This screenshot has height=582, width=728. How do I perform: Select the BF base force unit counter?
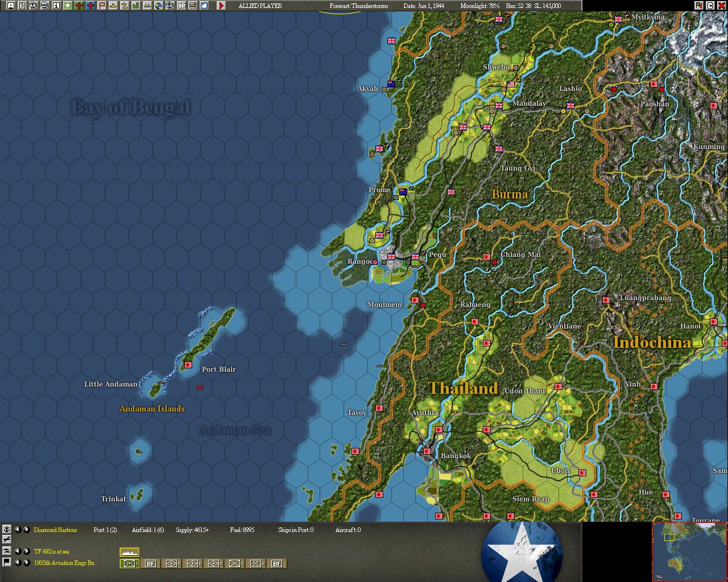click(150, 563)
